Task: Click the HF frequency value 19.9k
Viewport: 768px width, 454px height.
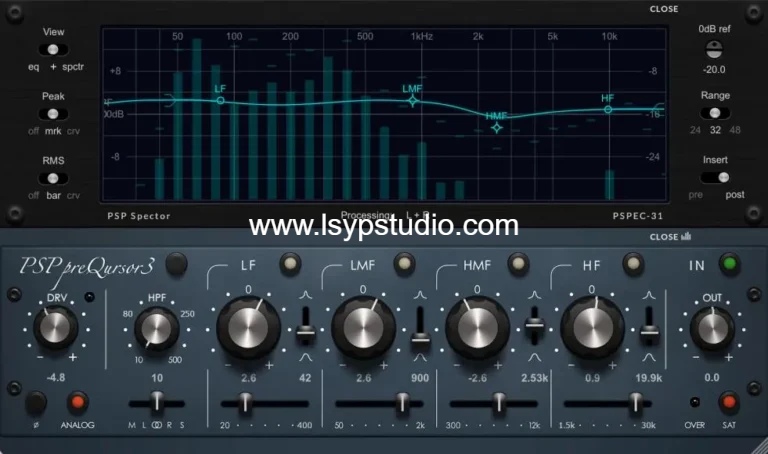Action: coord(649,378)
